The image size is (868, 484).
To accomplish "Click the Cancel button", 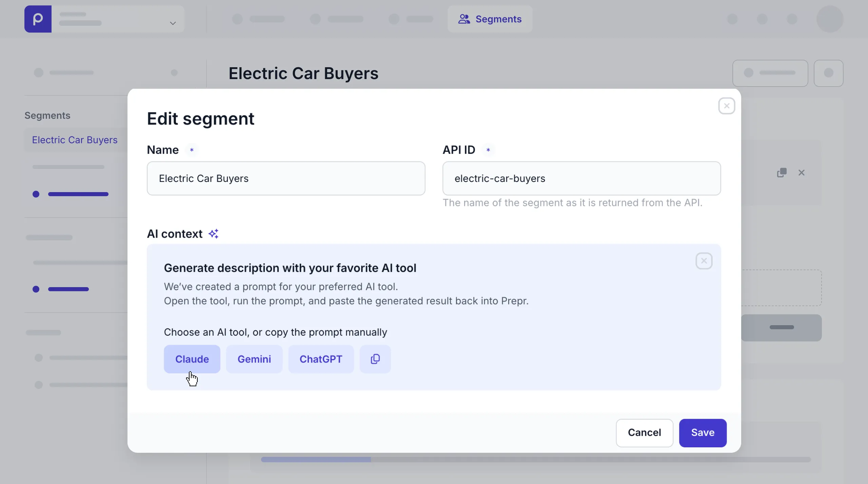I will [645, 433].
